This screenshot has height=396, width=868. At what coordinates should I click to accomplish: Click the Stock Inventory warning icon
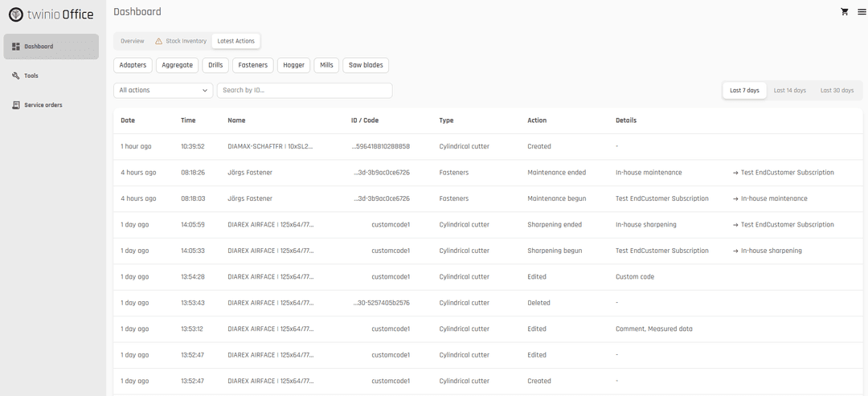pyautogui.click(x=159, y=41)
